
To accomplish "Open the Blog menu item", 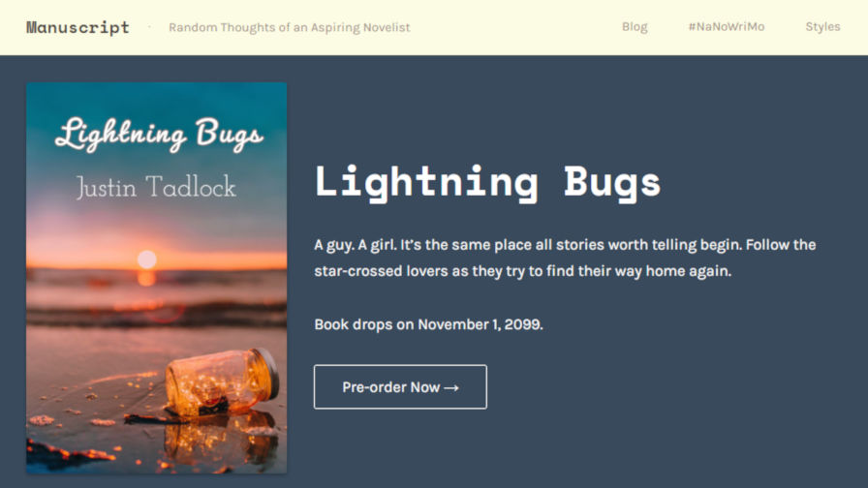I will pos(635,27).
